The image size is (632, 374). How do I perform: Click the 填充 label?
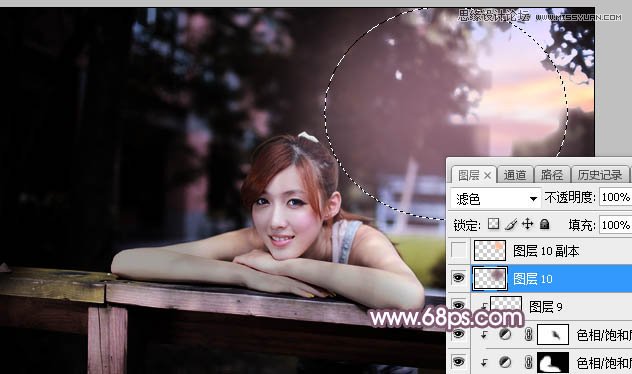(x=582, y=225)
